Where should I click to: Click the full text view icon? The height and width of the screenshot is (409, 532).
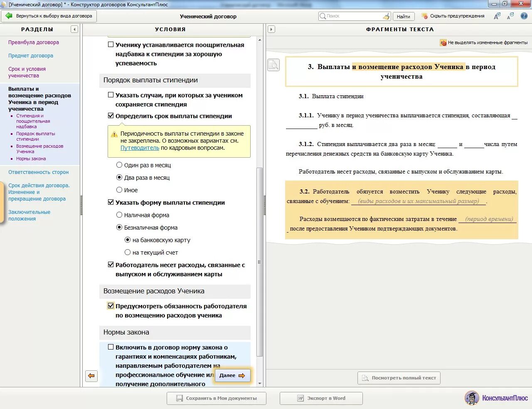pos(365,378)
